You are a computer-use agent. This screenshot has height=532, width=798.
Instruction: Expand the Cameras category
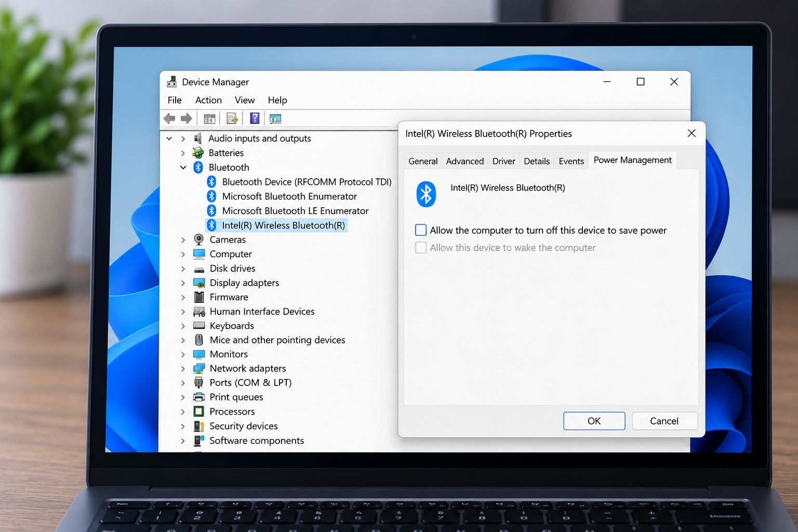pos(183,240)
